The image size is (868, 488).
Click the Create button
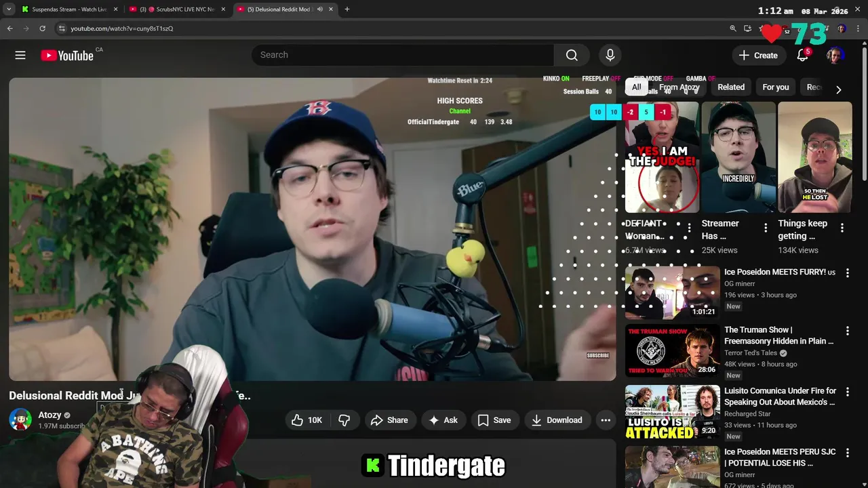[x=758, y=56]
